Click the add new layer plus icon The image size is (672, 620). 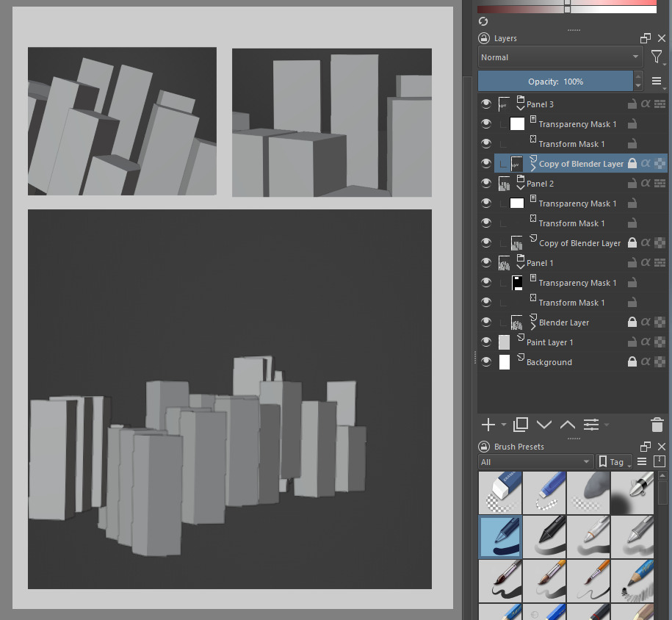tap(488, 425)
